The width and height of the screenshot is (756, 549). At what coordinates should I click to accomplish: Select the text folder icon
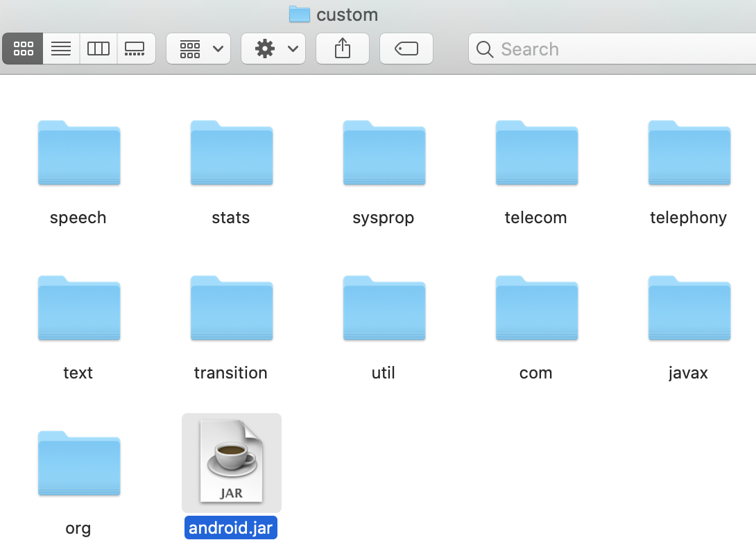[x=79, y=308]
